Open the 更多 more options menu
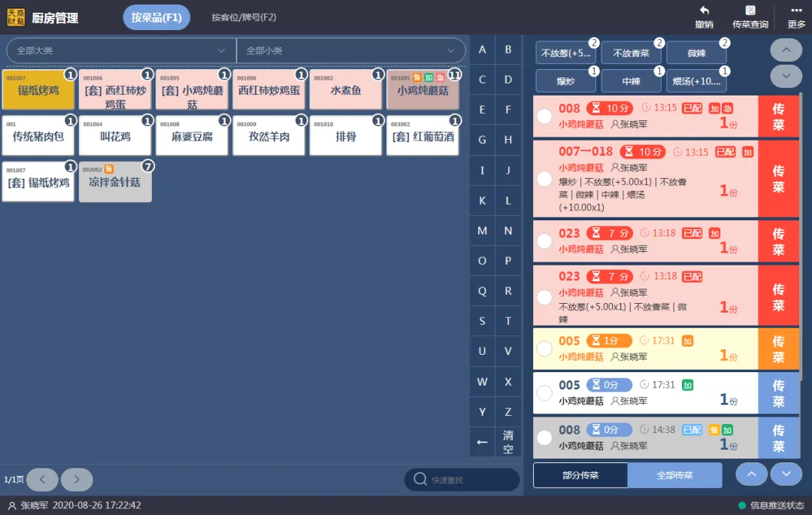Viewport: 812px width, 515px height. (796, 11)
